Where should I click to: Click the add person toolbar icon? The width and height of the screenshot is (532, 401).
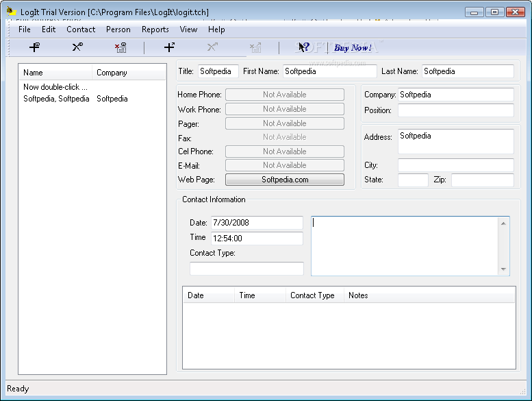(x=34, y=47)
